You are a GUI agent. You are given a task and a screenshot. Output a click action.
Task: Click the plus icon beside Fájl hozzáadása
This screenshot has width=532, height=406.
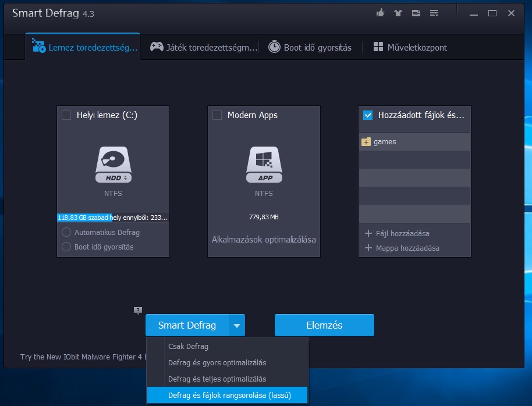click(368, 233)
